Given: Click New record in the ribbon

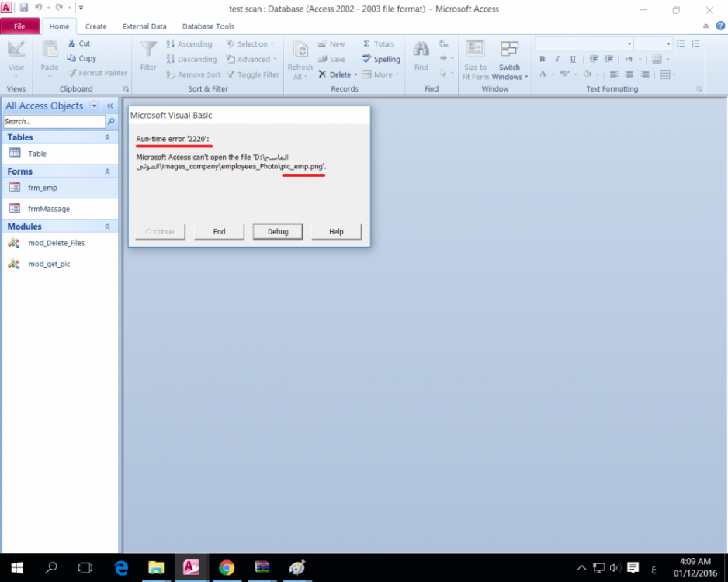Looking at the screenshot, I should (x=331, y=43).
